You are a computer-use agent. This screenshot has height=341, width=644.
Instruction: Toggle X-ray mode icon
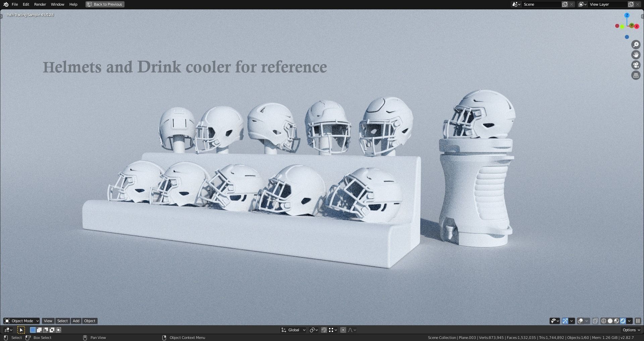click(595, 321)
